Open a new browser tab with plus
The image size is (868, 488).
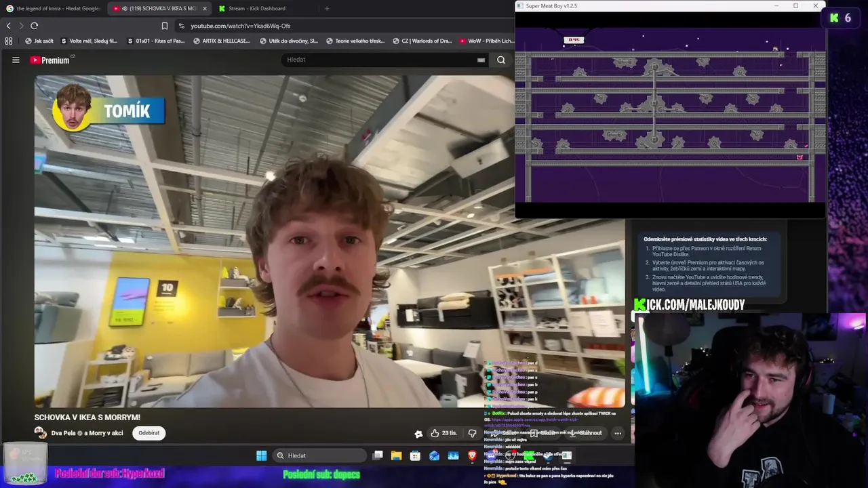(327, 8)
